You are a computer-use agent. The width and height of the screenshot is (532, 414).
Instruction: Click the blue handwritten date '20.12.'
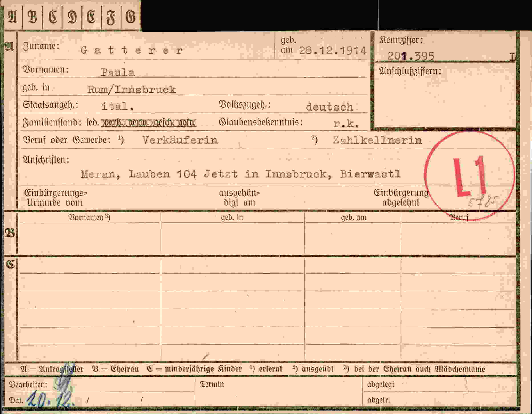pos(50,400)
